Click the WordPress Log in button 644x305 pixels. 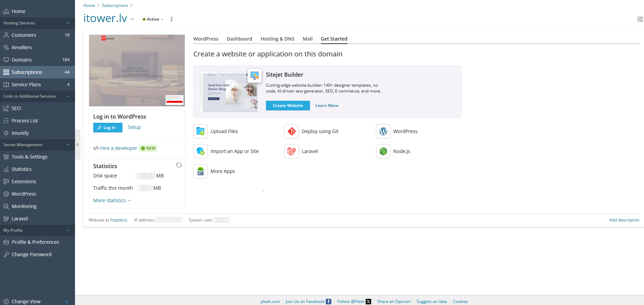pos(108,128)
